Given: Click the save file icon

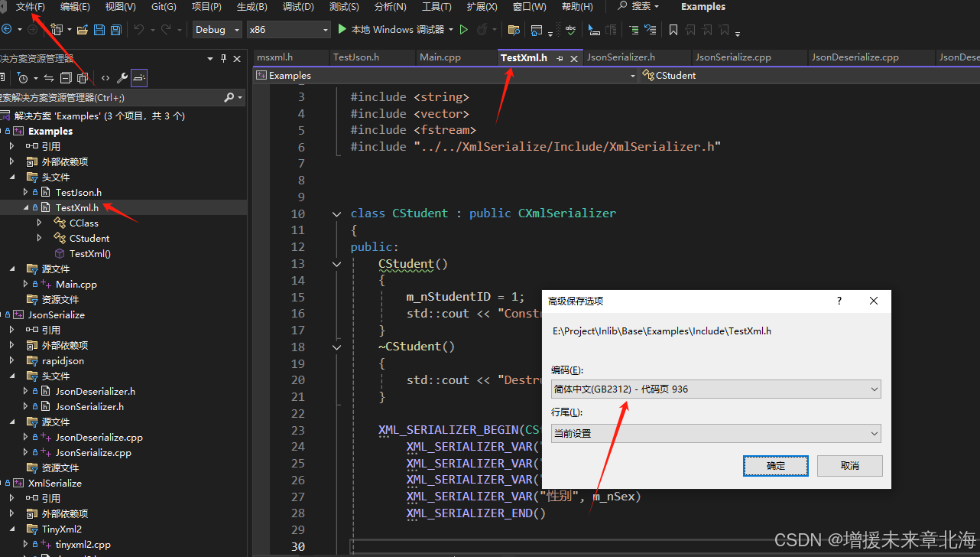Looking at the screenshot, I should point(99,29).
